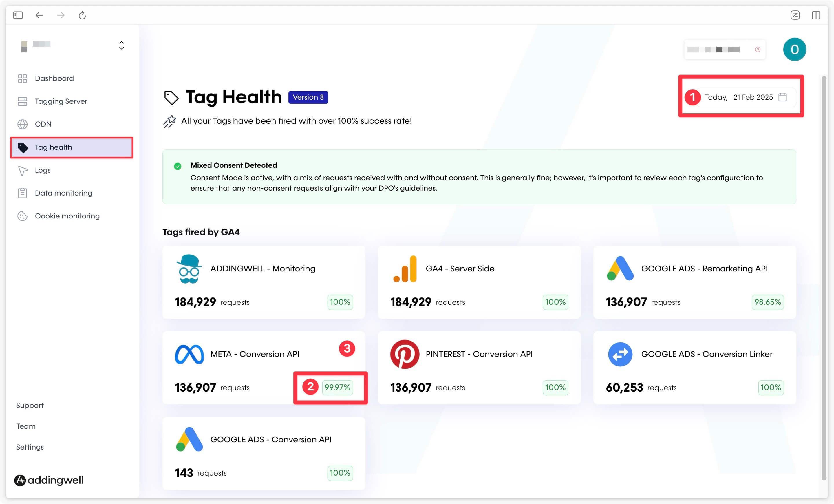Click the Cookie monitoring icon in sidebar
This screenshot has width=834, height=504.
pos(22,216)
